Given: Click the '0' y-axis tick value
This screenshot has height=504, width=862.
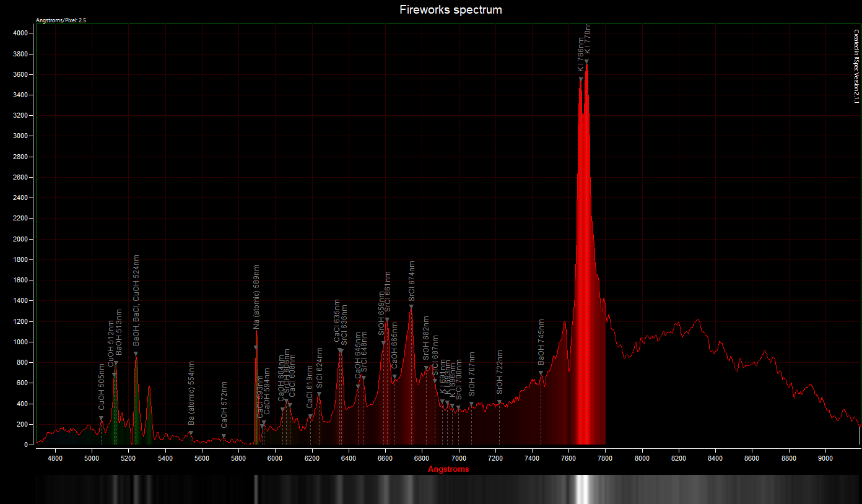Looking at the screenshot, I should (x=25, y=445).
